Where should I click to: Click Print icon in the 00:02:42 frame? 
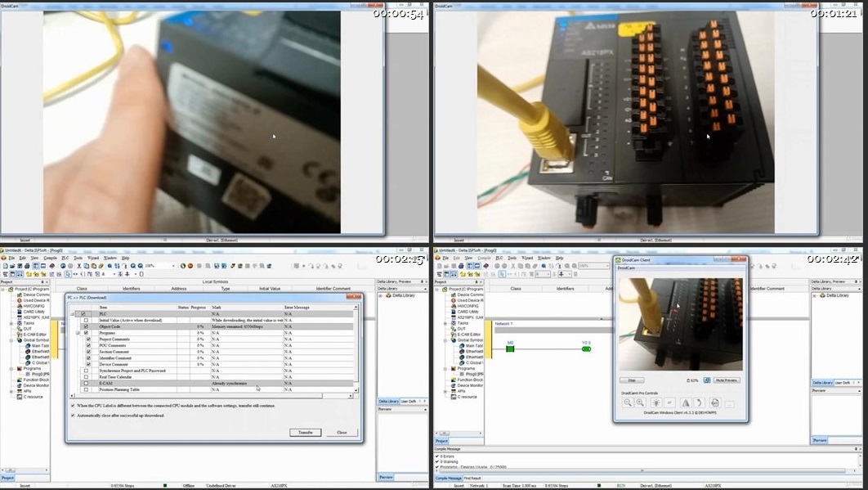tap(461, 266)
